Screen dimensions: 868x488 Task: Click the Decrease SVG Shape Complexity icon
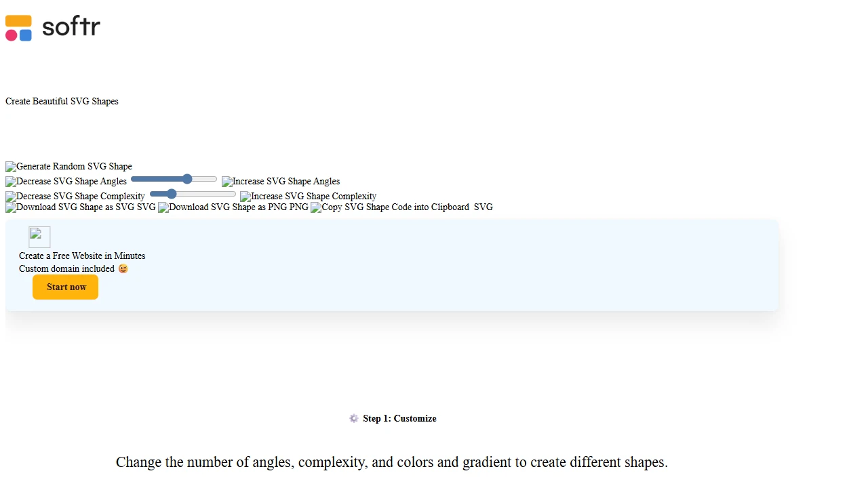75,197
